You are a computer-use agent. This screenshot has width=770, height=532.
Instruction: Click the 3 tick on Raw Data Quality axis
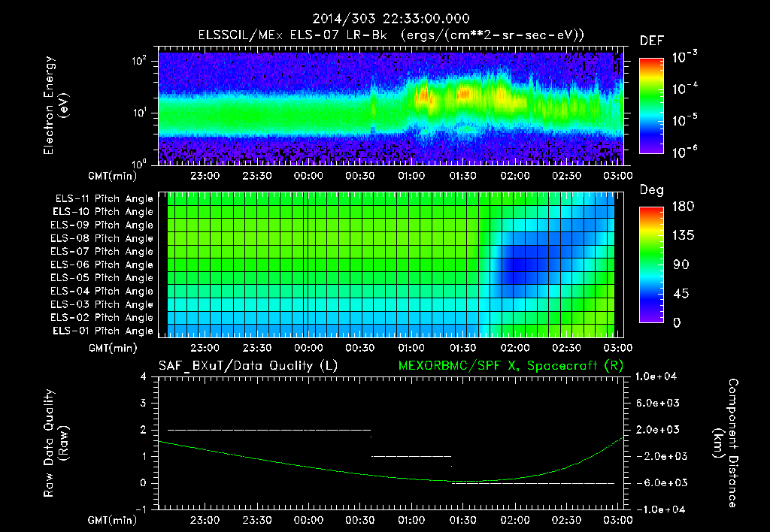(x=144, y=403)
